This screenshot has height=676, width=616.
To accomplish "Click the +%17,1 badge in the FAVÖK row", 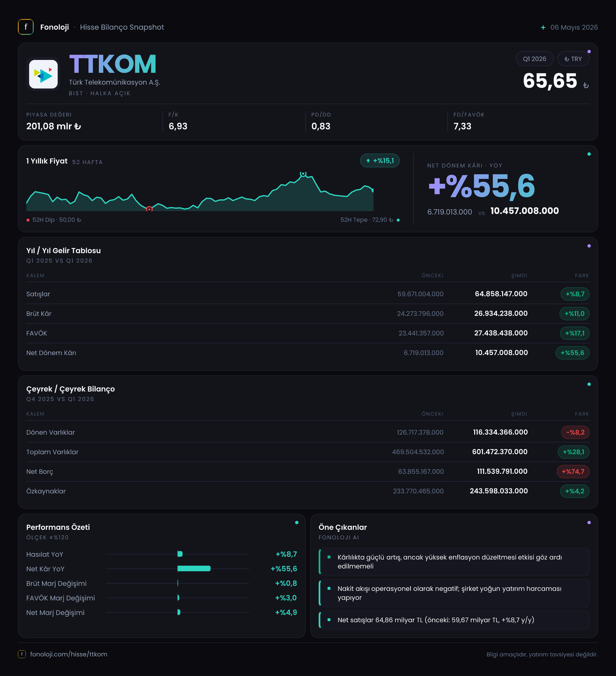I will point(574,333).
